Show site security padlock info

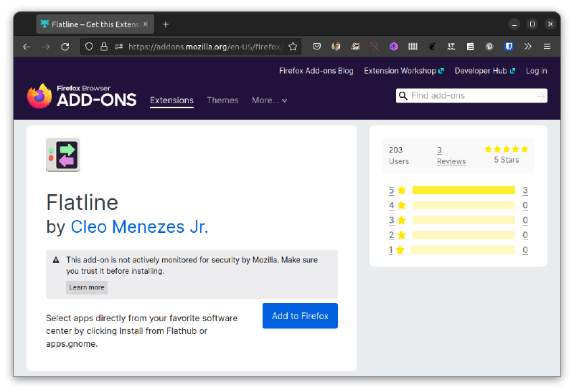tap(103, 47)
